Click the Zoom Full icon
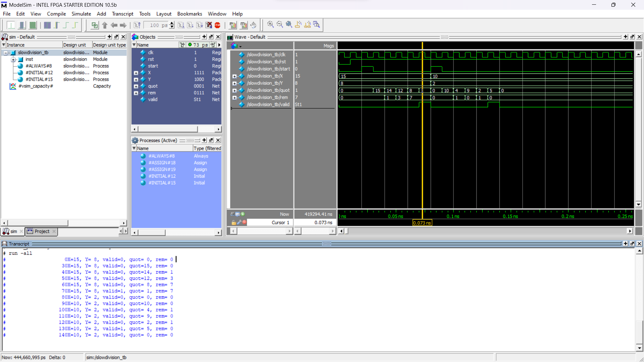 [x=289, y=24]
